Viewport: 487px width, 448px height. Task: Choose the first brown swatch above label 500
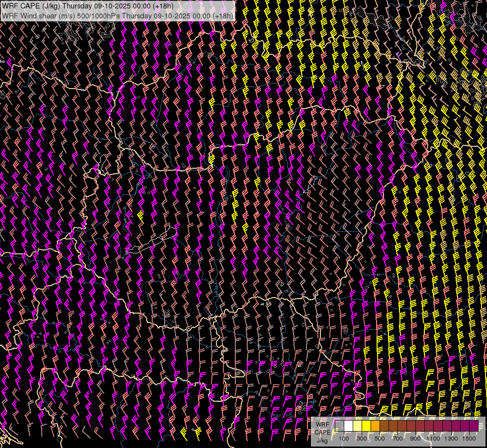385,426
